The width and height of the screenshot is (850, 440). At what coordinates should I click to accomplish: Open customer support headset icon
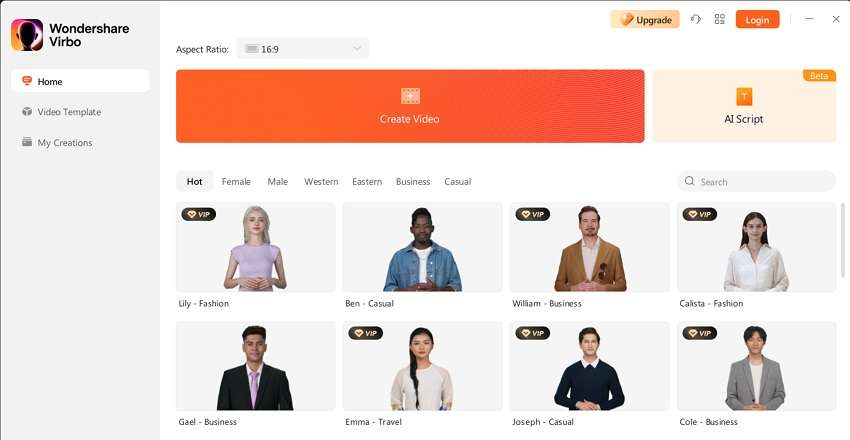(x=696, y=20)
